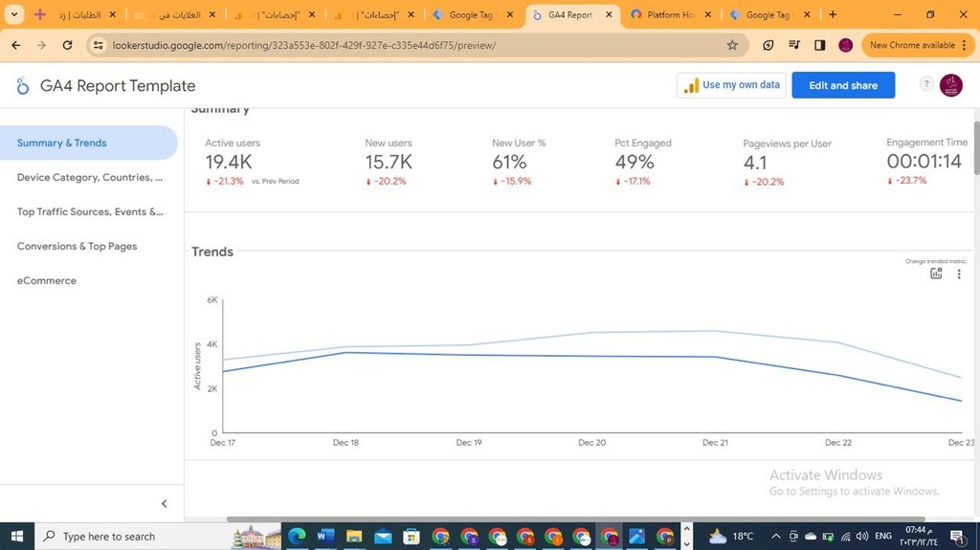980x550 pixels.
Task: Open the volume control in system tray
Action: coord(862,537)
